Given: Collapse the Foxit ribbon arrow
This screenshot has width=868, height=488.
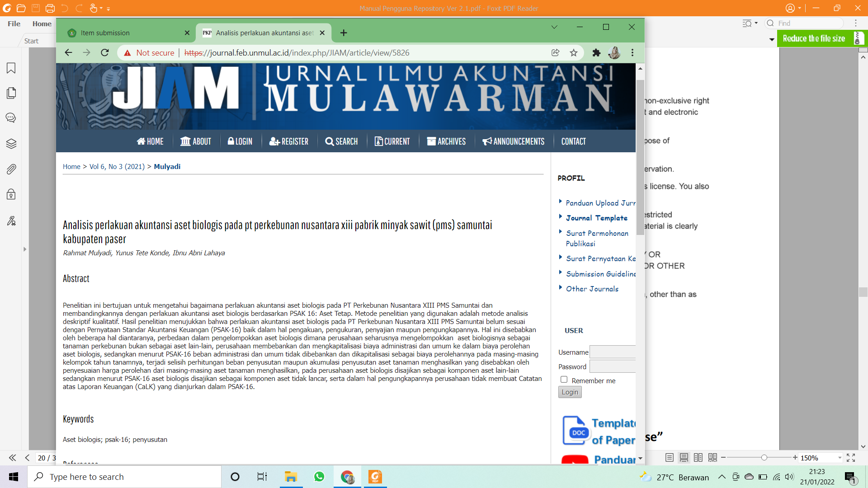Looking at the screenshot, I should 772,40.
